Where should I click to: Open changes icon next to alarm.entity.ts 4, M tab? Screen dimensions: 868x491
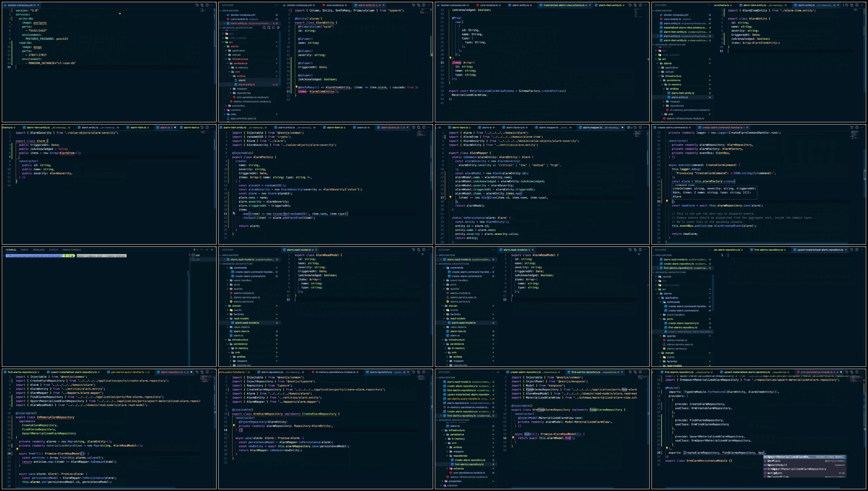[418, 5]
